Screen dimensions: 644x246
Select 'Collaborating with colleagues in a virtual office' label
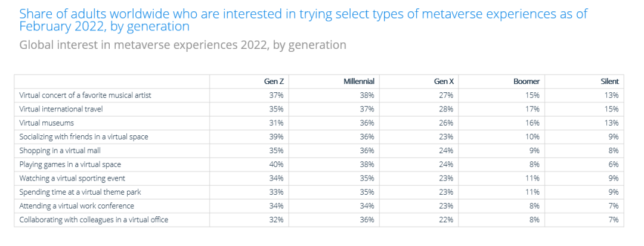pyautogui.click(x=94, y=220)
